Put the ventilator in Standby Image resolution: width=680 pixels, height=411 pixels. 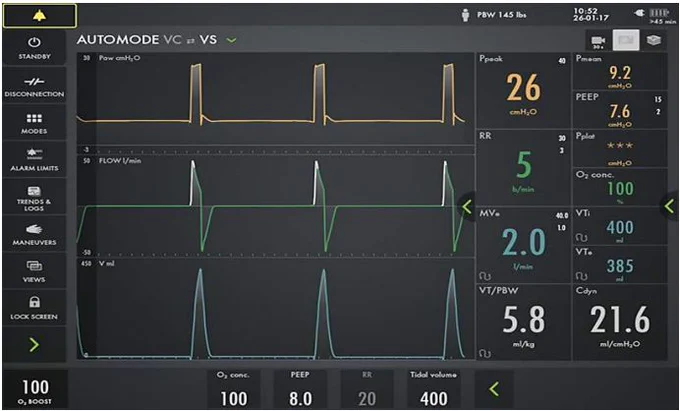coord(34,48)
